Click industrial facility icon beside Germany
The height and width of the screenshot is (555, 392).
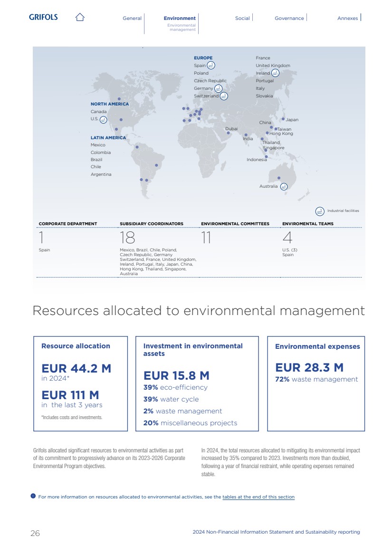coord(218,88)
